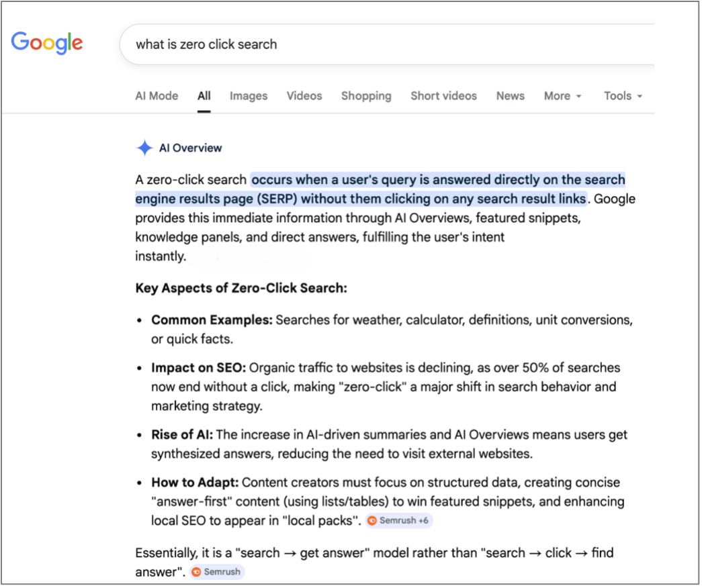Switch to the Short videos tab
The image size is (702, 588).
coord(443,96)
